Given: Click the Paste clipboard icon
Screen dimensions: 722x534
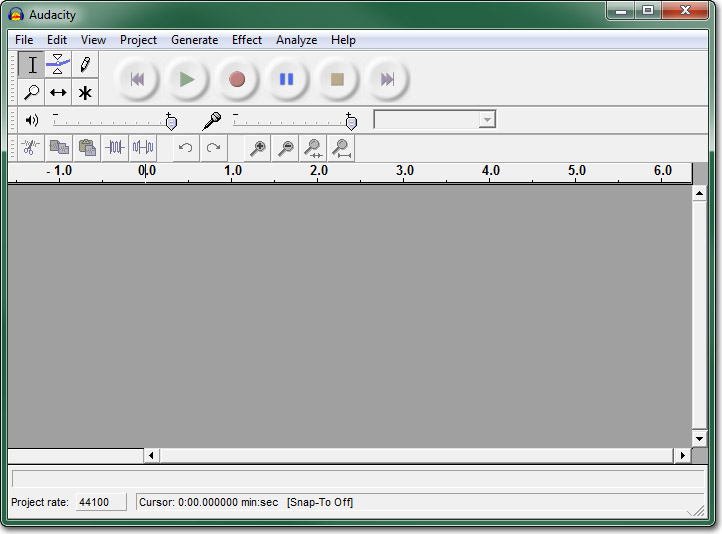Looking at the screenshot, I should tap(87, 148).
